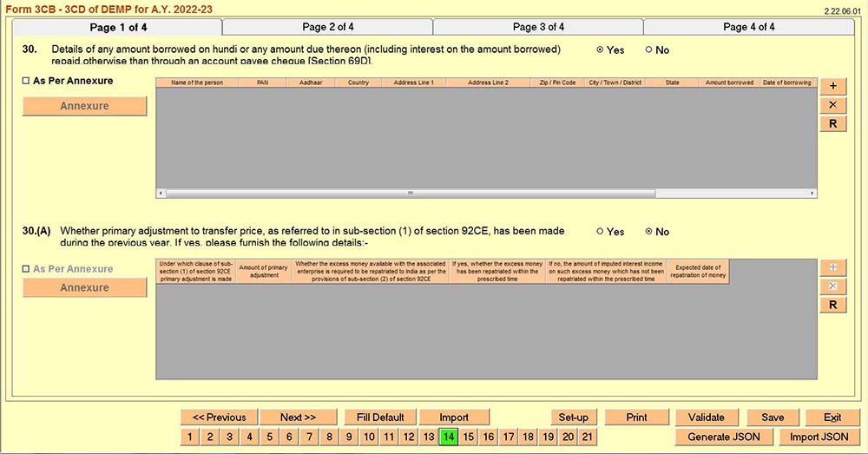The width and height of the screenshot is (868, 454).
Task: Tick the As Per Annexure checkbox for clause 30
Action: [26, 82]
